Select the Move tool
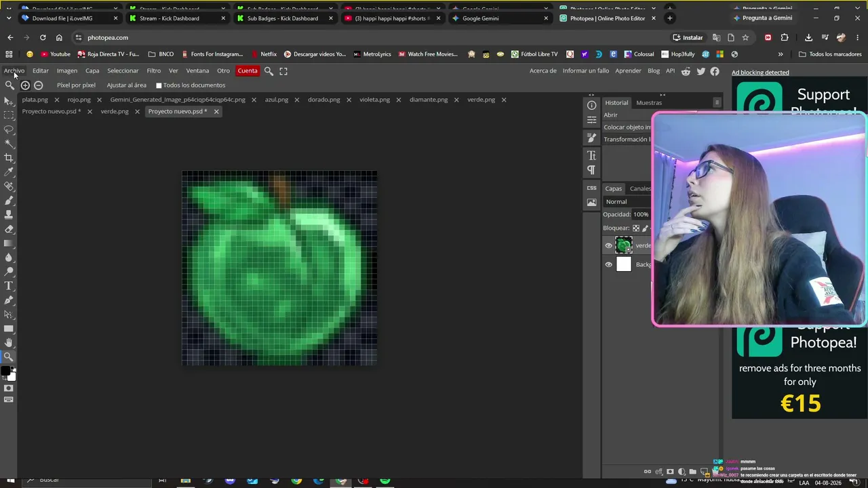868x488 pixels. tap(9, 101)
